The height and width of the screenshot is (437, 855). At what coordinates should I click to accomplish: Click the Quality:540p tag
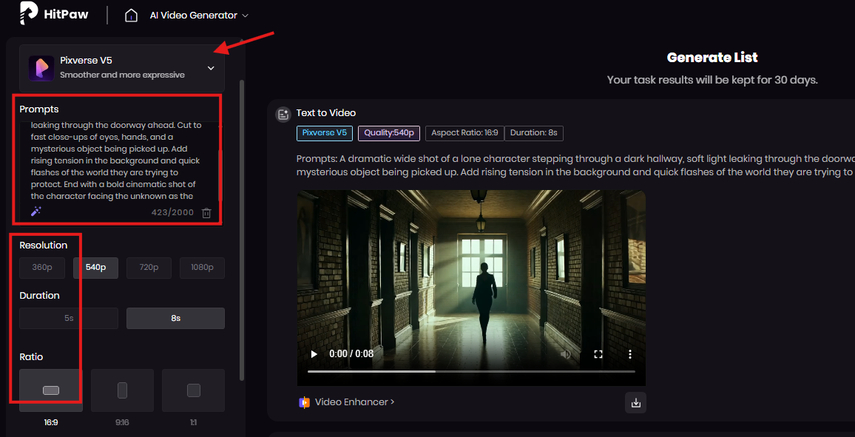pyautogui.click(x=389, y=133)
